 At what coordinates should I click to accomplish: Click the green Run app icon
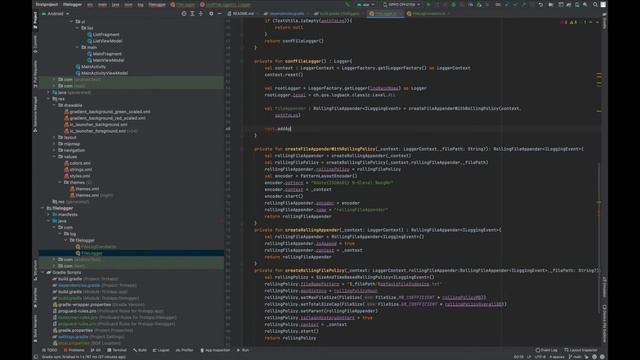coord(428,4)
